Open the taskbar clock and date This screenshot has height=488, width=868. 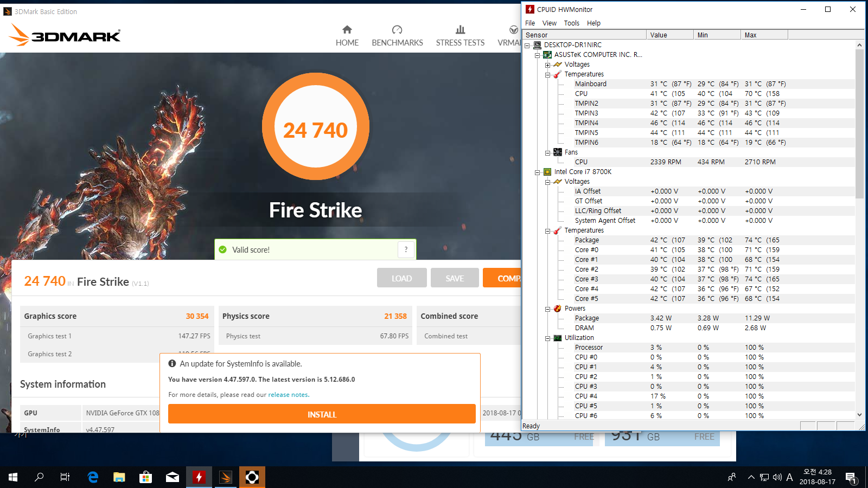[x=818, y=477]
